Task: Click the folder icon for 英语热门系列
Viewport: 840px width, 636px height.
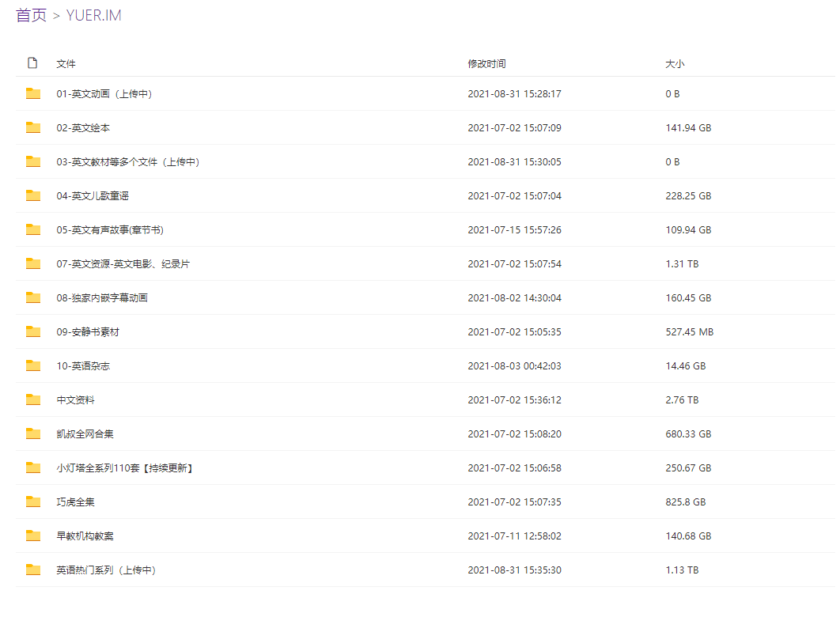Action: [33, 570]
